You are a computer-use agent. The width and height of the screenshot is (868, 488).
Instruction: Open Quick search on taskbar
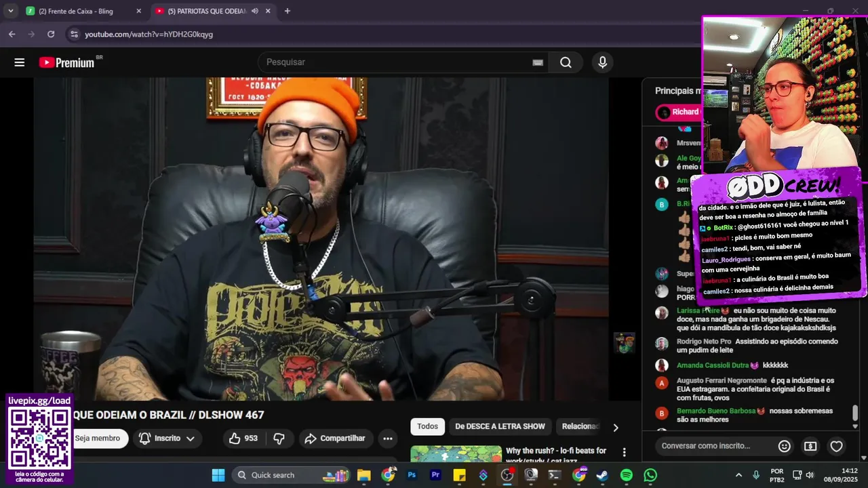[x=290, y=475]
